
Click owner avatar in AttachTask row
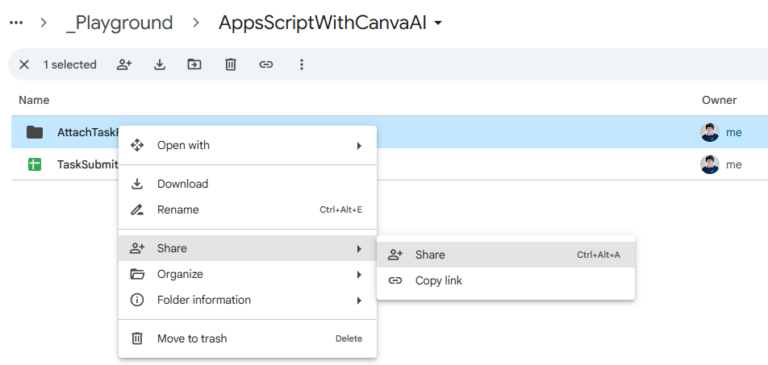pos(710,132)
